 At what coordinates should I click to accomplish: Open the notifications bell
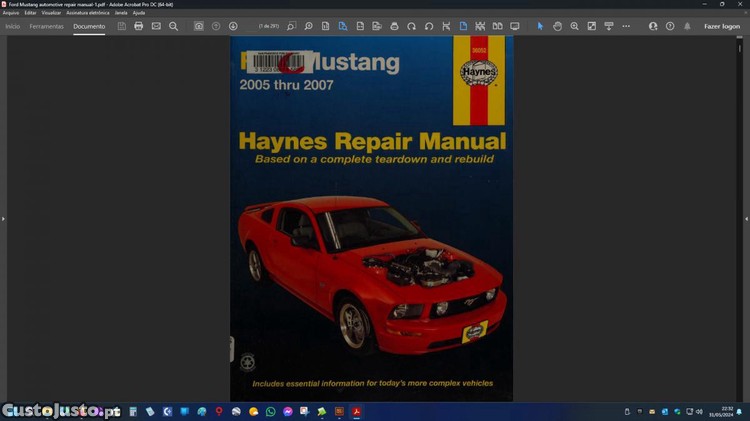[687, 26]
